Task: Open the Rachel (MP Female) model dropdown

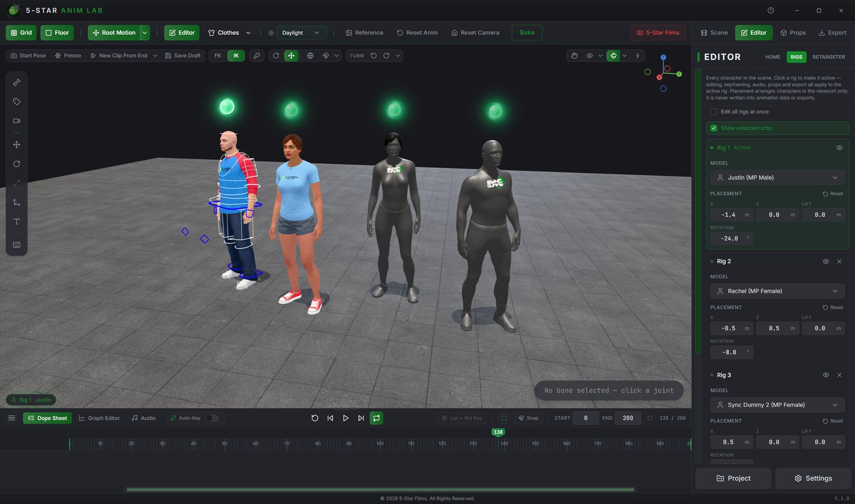Action: [778, 291]
